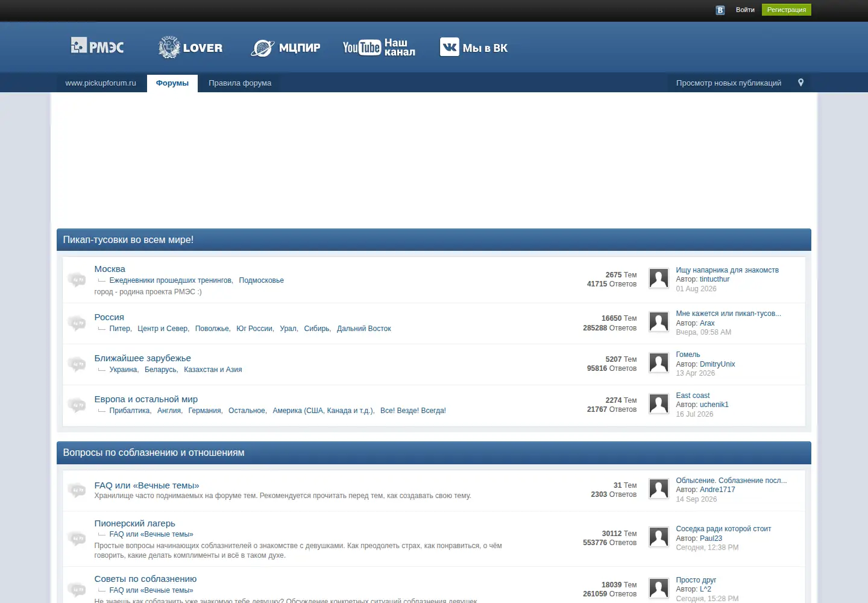Click avatar of DmitryUnix last post
Viewport: 868px width, 603px height.
pyautogui.click(x=659, y=363)
